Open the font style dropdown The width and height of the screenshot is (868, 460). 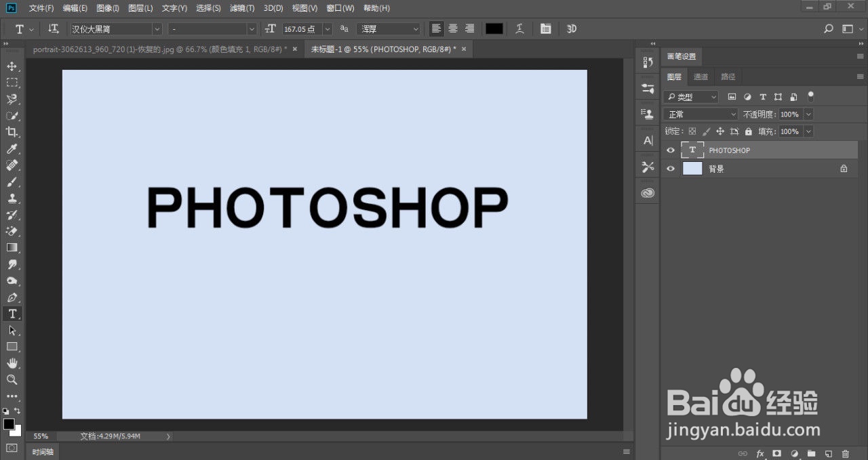point(213,29)
